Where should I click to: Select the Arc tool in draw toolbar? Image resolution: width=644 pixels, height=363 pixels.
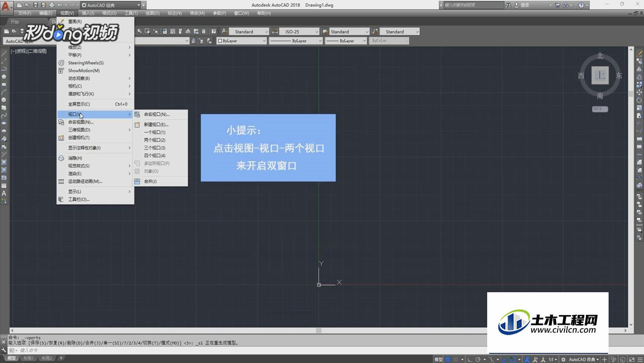point(4,92)
